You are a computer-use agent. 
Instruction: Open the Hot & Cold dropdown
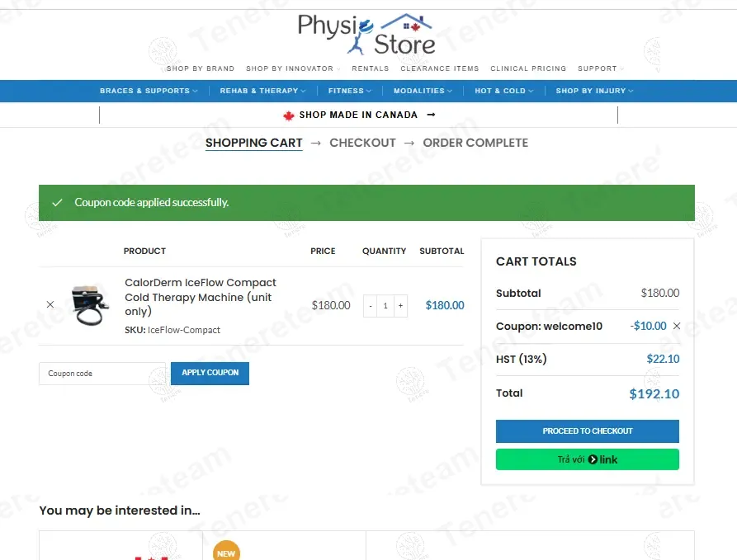[x=503, y=91]
